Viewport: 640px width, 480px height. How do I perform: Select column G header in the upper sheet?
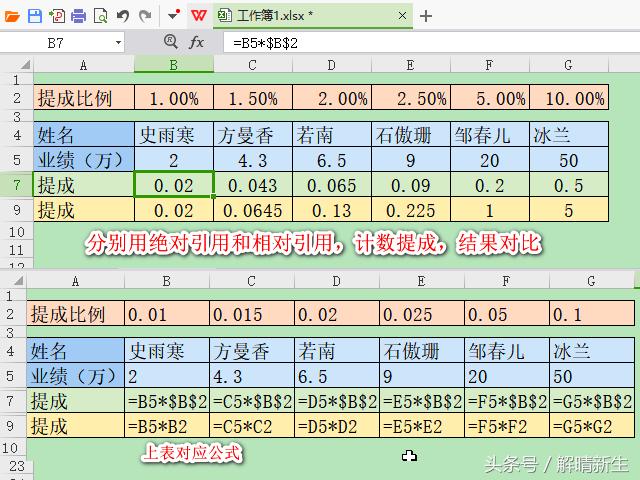click(x=569, y=65)
